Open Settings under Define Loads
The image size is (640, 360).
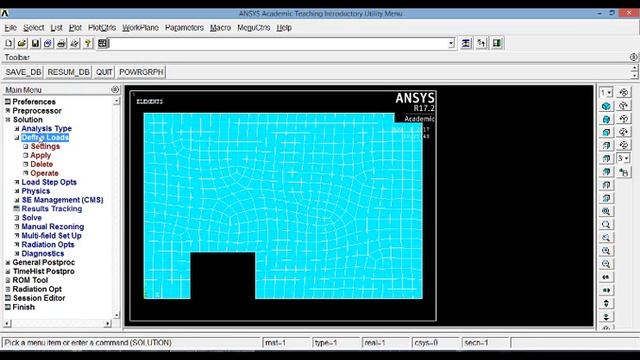pos(45,147)
